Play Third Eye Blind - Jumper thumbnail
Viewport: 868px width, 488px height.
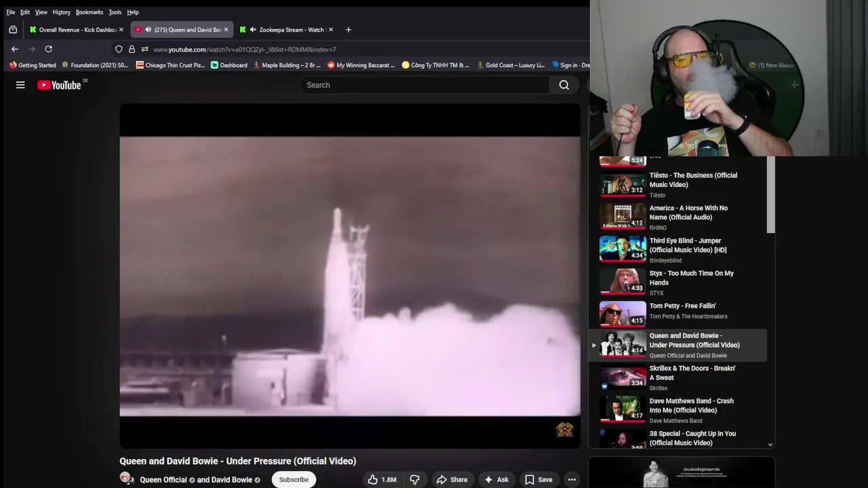623,249
